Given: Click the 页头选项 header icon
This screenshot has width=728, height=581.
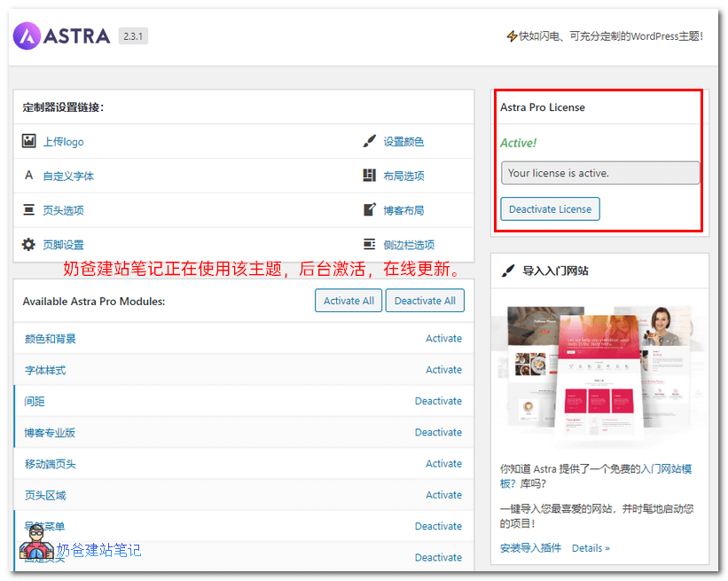Looking at the screenshot, I should pos(27,209).
